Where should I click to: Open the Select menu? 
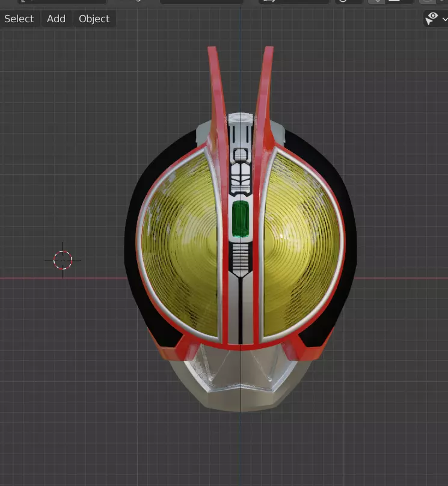point(19,19)
